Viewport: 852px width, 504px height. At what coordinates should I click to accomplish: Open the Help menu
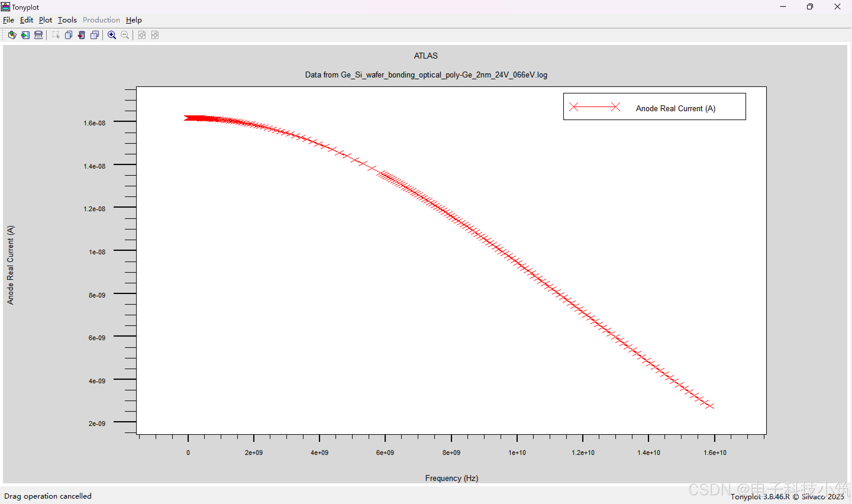tap(134, 20)
